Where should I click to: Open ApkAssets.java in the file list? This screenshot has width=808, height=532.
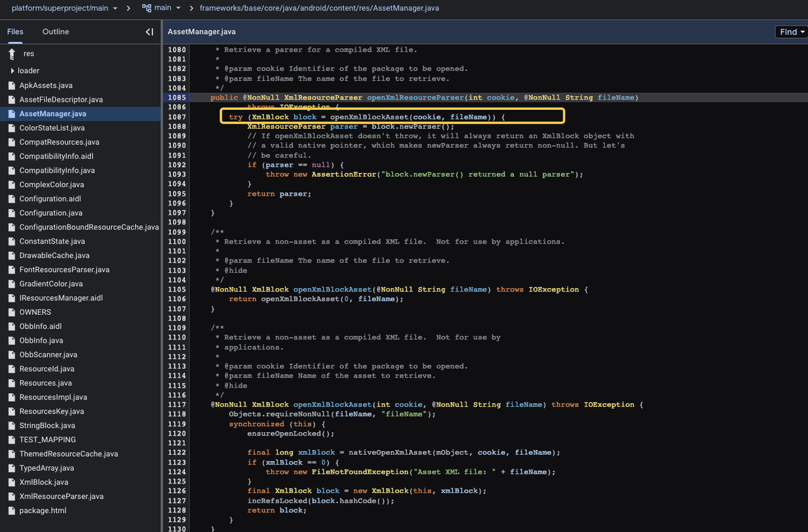click(x=45, y=85)
